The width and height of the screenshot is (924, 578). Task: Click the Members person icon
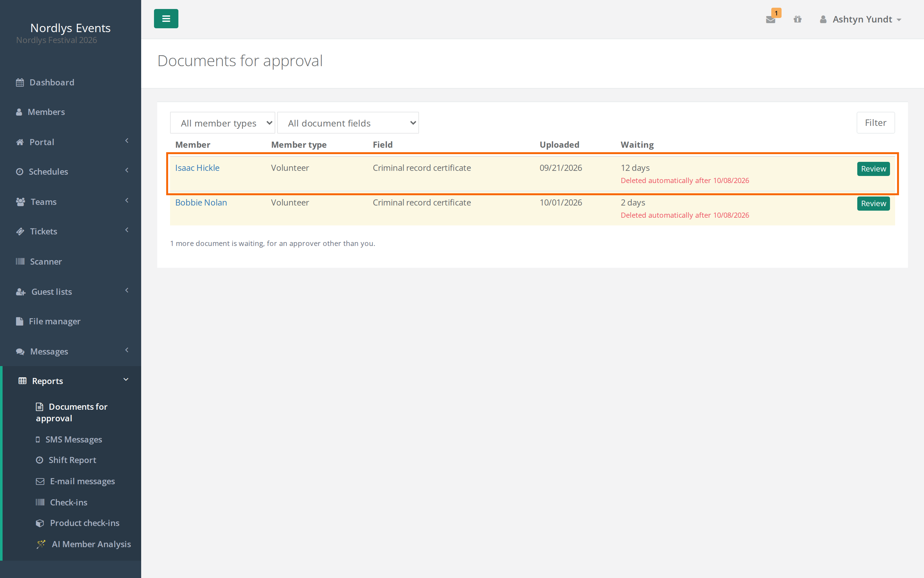click(x=19, y=112)
